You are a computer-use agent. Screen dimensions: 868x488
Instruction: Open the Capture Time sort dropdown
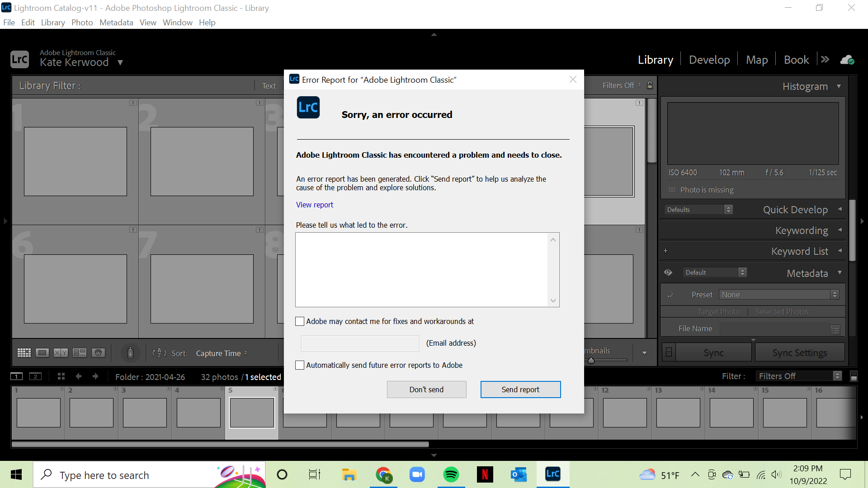pyautogui.click(x=222, y=353)
